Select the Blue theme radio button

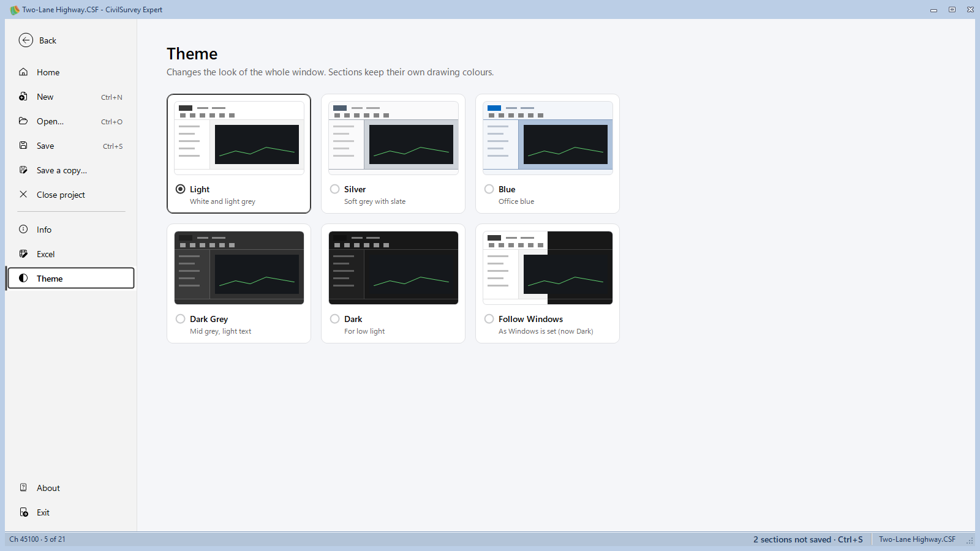coord(489,189)
